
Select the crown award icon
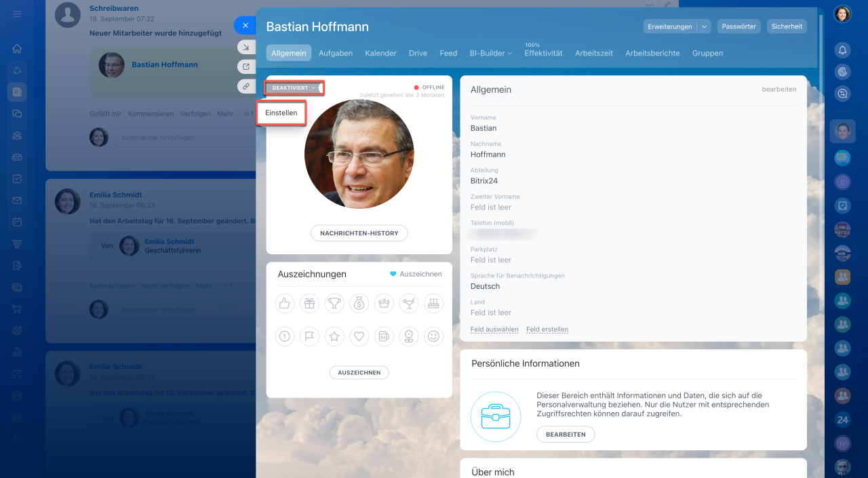[x=384, y=303]
